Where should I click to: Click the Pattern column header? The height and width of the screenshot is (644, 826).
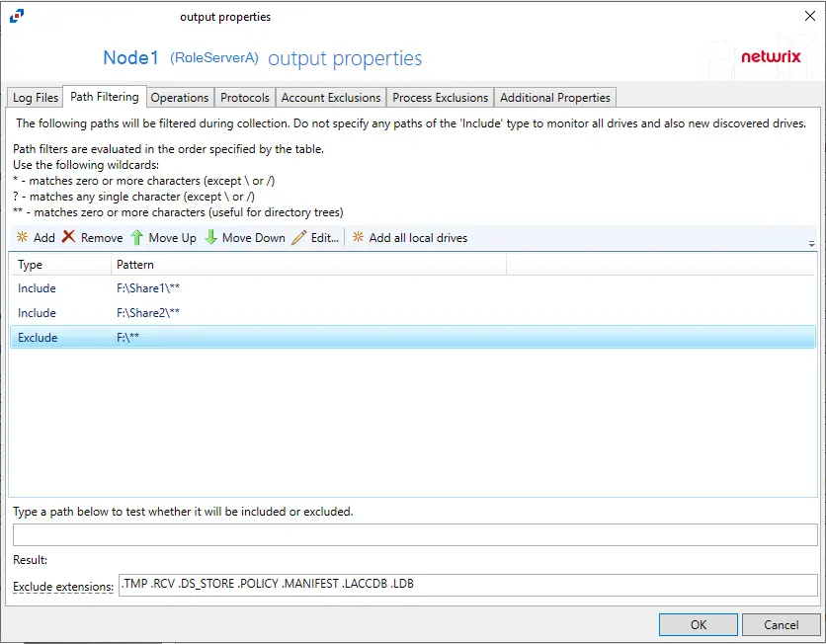click(135, 264)
